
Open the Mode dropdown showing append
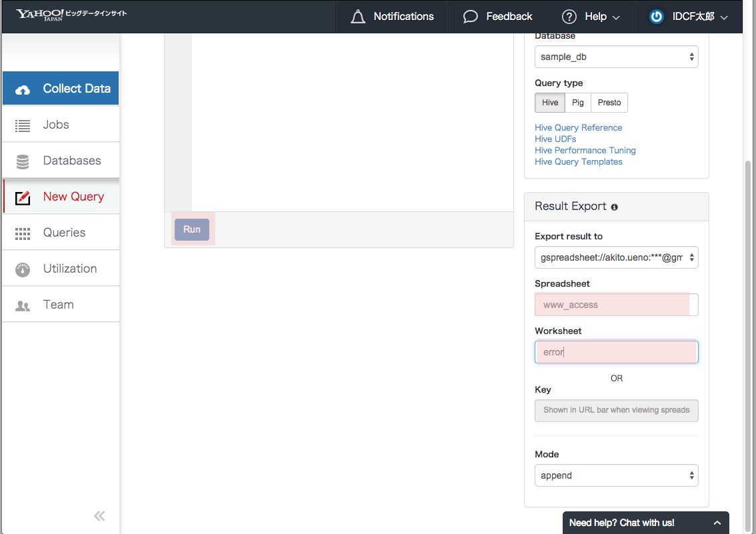click(x=616, y=475)
